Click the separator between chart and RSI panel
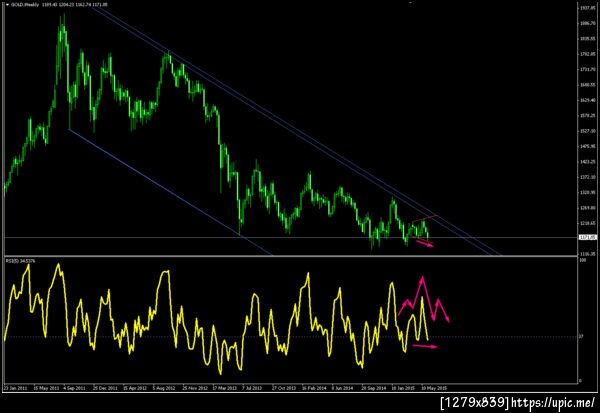The height and width of the screenshot is (413, 600). pyautogui.click(x=290, y=256)
